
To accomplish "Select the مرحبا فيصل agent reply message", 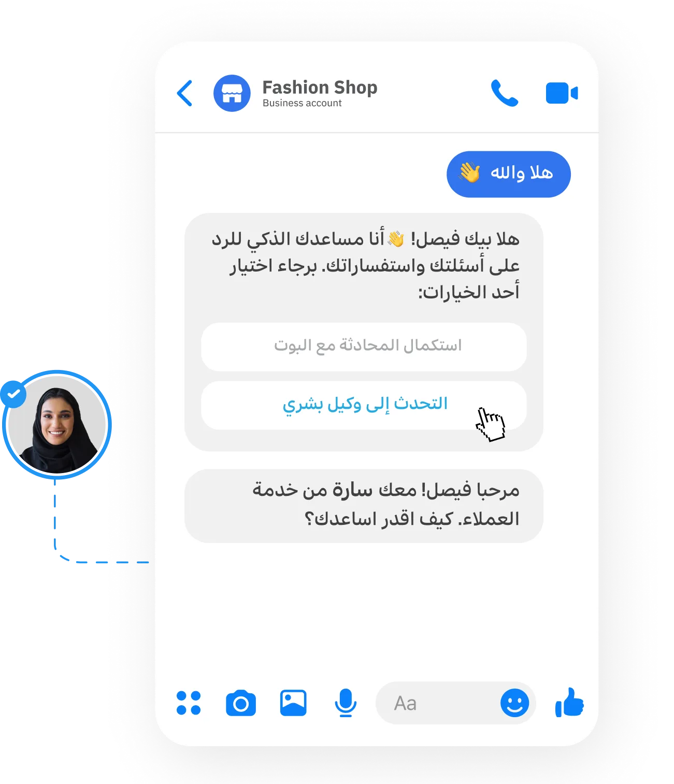I will click(364, 506).
